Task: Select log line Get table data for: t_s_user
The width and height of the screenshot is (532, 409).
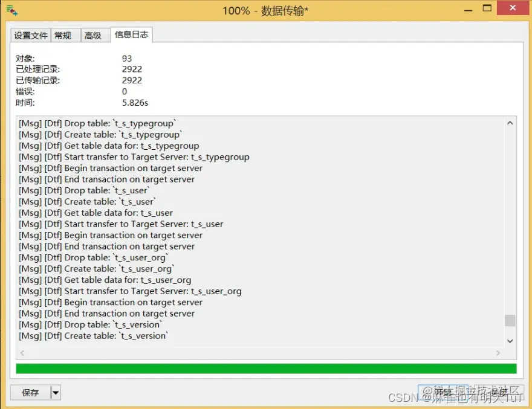Action: (x=96, y=213)
